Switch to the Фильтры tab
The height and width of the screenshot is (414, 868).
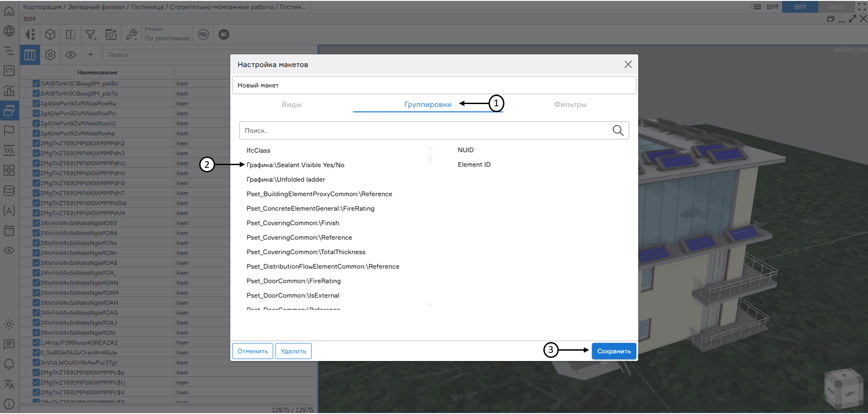pyautogui.click(x=570, y=105)
